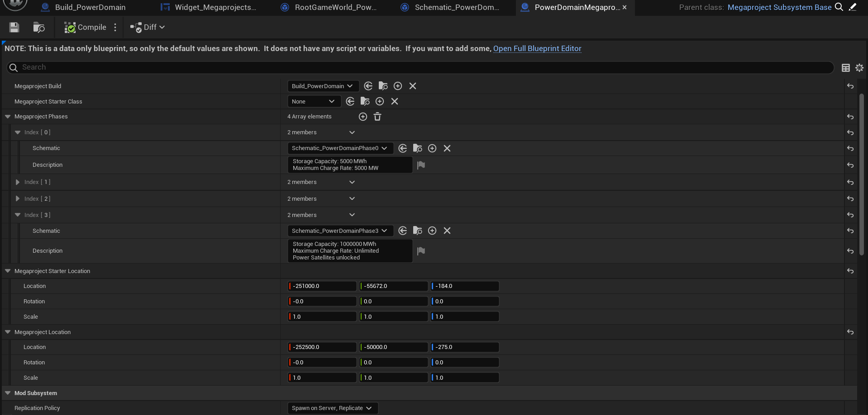The image size is (868, 415).
Task: Open the Full Blueprint Editor link
Action: click(537, 48)
